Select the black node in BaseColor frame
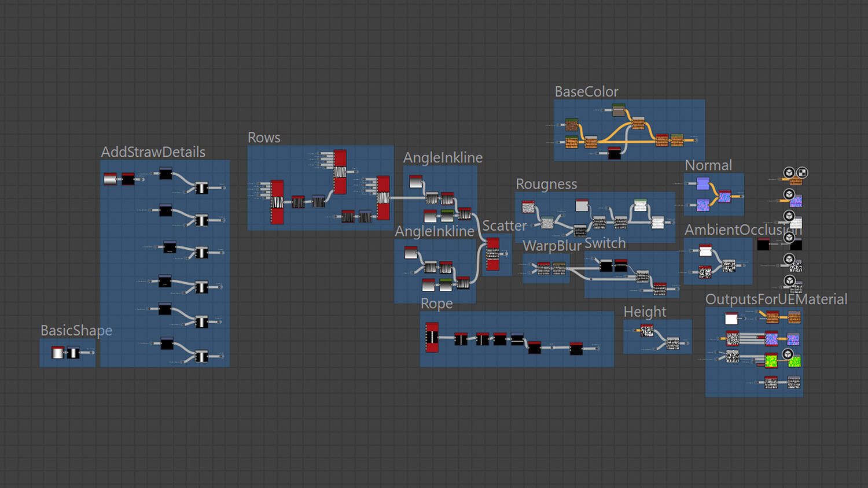This screenshot has width=868, height=488. [615, 153]
